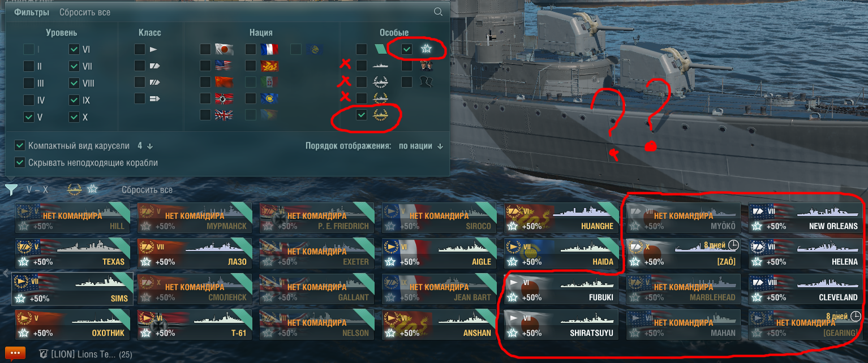Toggle Компактный вид карусели checkbox
The image size is (868, 363).
coord(19,145)
